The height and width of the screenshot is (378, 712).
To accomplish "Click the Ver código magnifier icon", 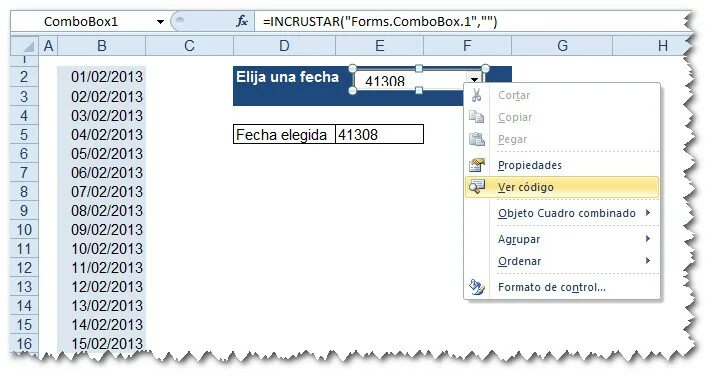I will [477, 186].
